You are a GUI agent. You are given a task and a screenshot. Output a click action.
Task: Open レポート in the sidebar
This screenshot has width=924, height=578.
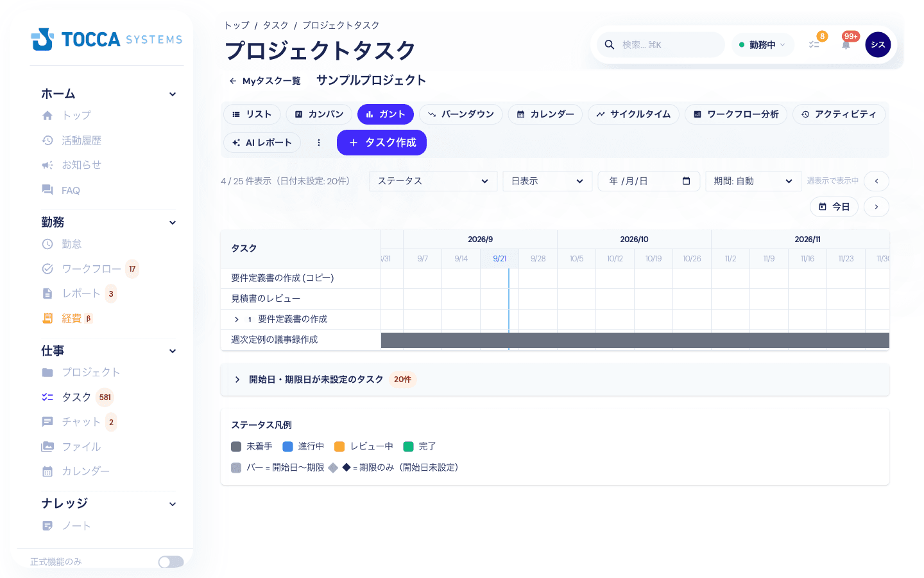point(79,293)
